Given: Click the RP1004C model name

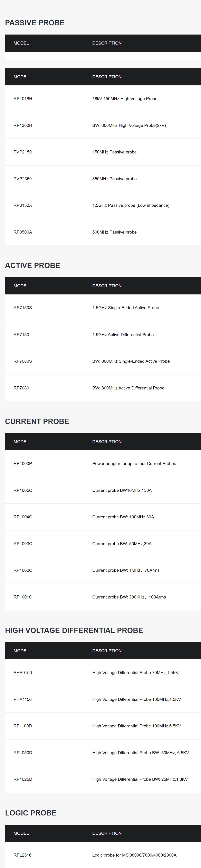Looking at the screenshot, I should [x=23, y=517].
